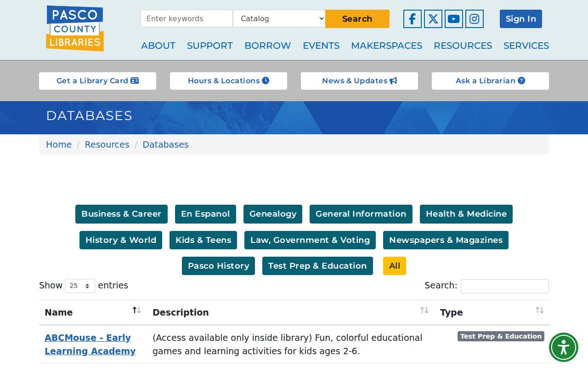This screenshot has width=588, height=368.
Task: Change the Show entries count dropdown
Action: click(x=80, y=286)
